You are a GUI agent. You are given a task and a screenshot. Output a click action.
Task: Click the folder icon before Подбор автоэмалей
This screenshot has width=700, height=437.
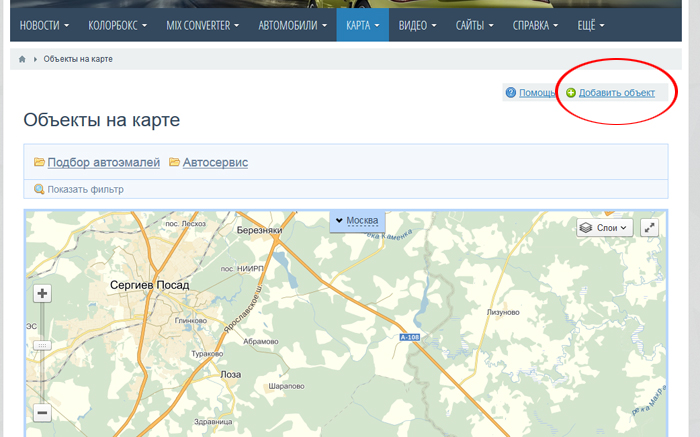coord(39,162)
